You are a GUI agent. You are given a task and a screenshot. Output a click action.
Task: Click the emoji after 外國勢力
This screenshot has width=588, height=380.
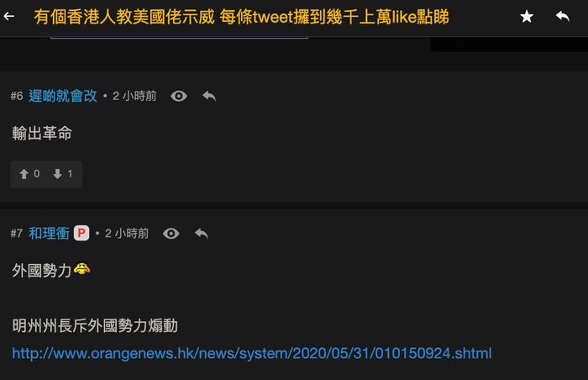[x=81, y=269]
